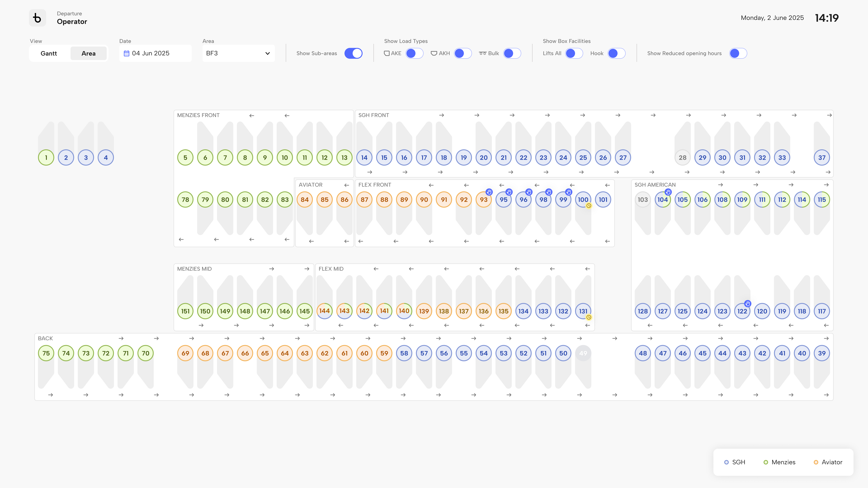Click the SGH AMERICAN area label
The image size is (868, 488).
click(x=655, y=185)
